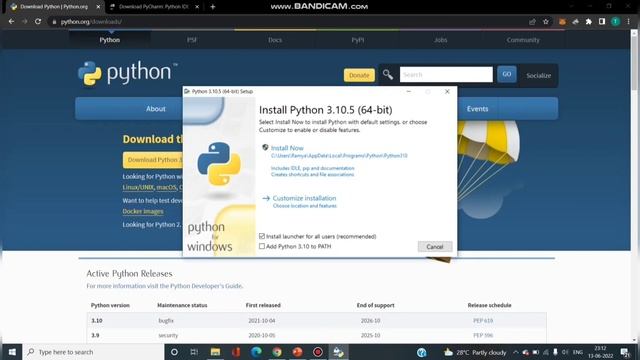
Task: Open Task View on the taskbar
Action: pos(194,352)
